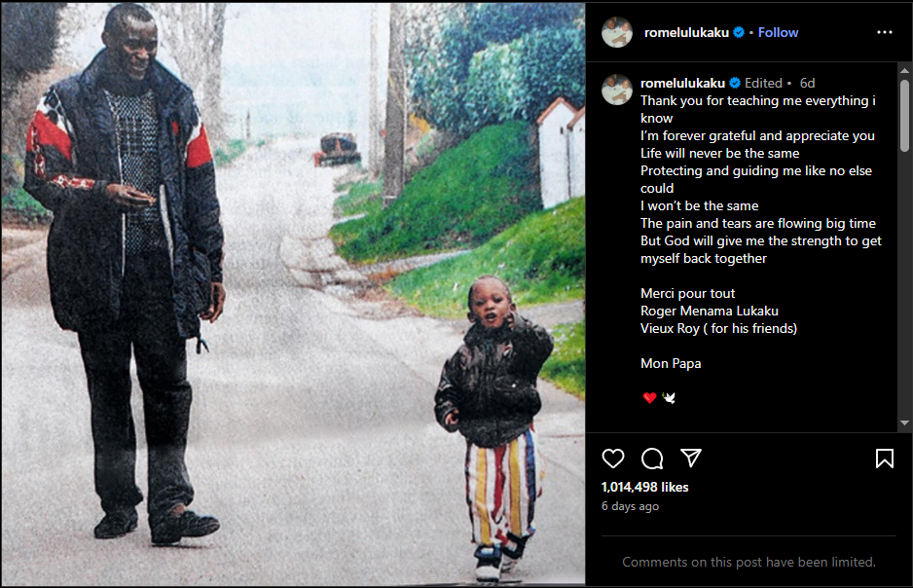Click the red heart emoji in caption

tap(650, 397)
